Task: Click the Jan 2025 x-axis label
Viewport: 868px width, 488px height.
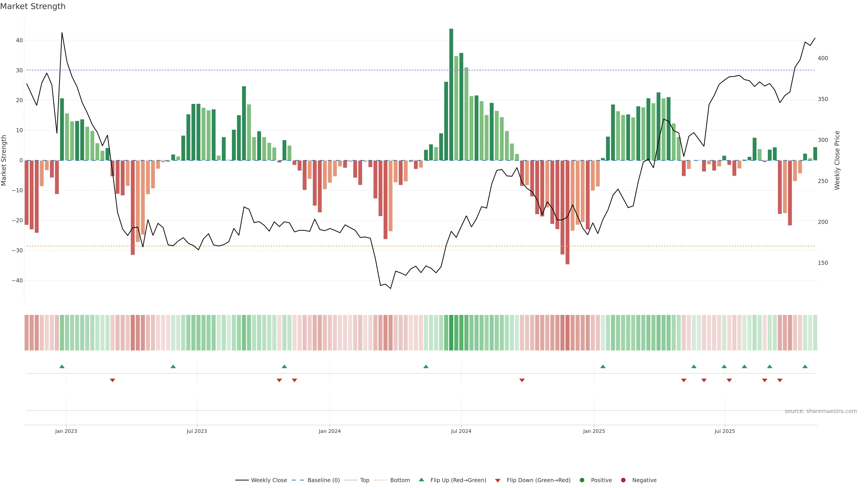Action: pos(594,431)
